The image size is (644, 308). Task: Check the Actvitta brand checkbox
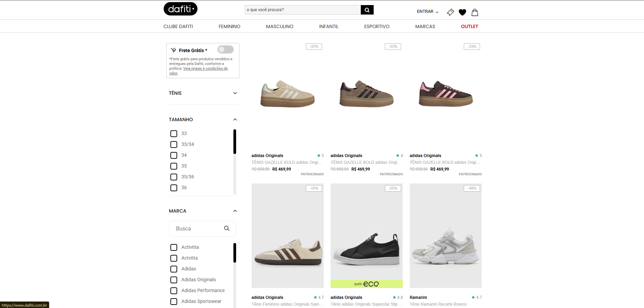point(174,258)
